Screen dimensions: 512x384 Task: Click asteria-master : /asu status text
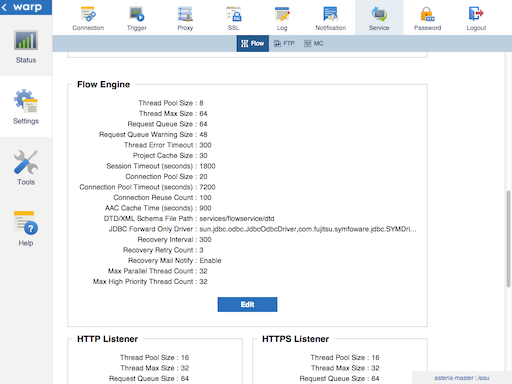(x=462, y=378)
